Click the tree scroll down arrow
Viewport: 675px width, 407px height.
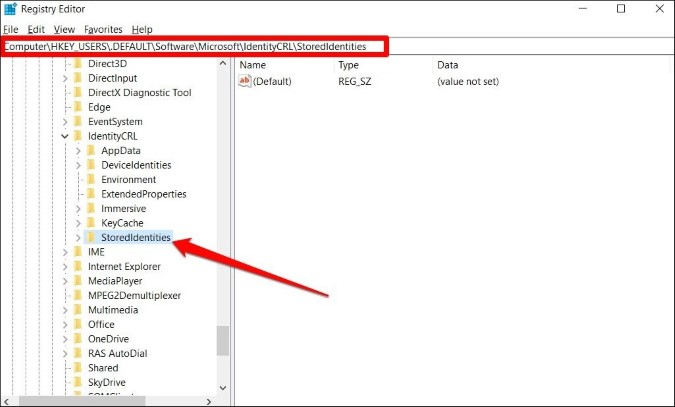223,388
